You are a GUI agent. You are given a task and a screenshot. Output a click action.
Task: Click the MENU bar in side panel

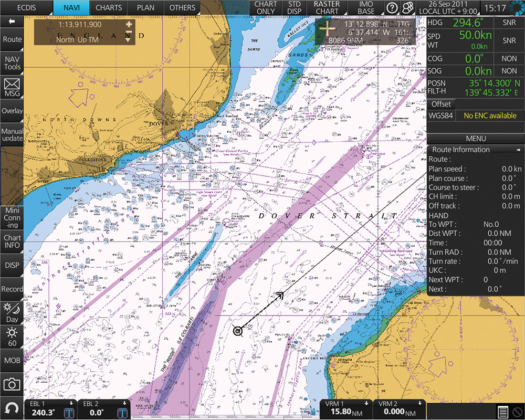[475, 139]
